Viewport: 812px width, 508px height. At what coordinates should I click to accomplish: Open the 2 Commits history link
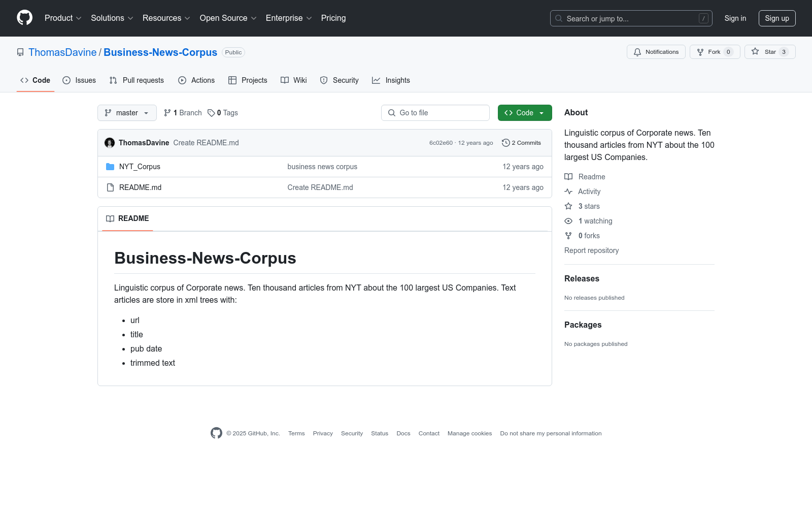point(521,143)
